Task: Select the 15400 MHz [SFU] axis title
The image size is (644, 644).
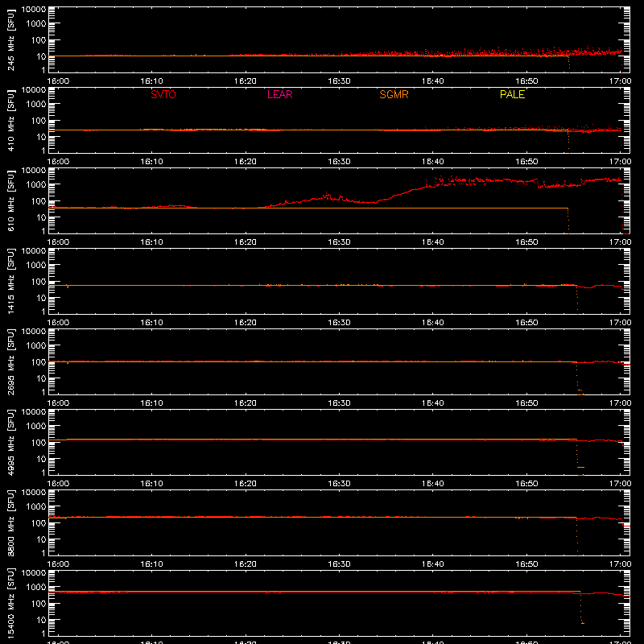Action: [10, 603]
